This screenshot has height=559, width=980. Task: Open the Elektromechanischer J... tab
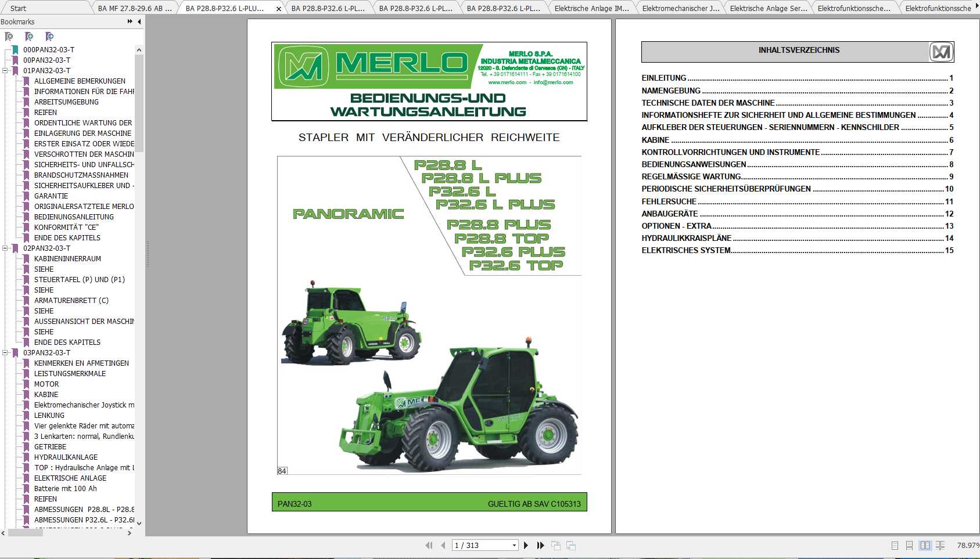tap(680, 8)
